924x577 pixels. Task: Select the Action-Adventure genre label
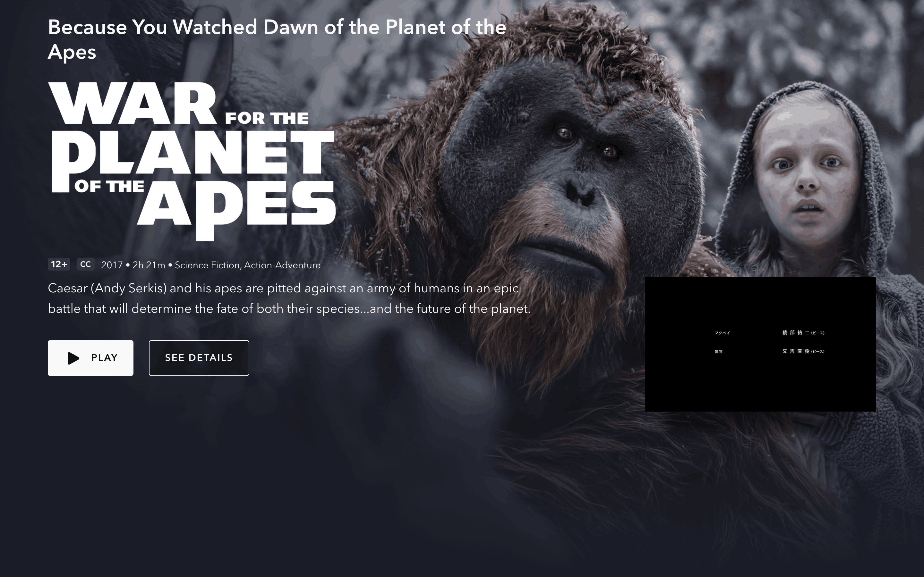282,265
